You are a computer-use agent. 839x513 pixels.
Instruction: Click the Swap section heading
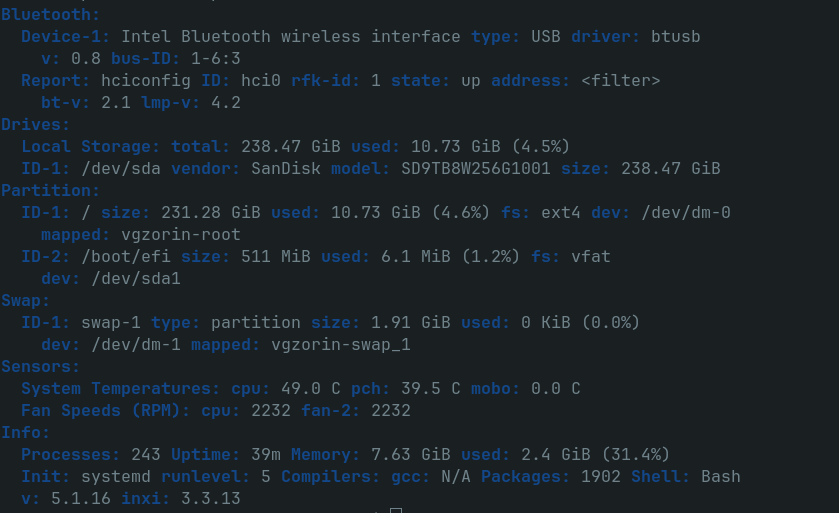(x=25, y=301)
